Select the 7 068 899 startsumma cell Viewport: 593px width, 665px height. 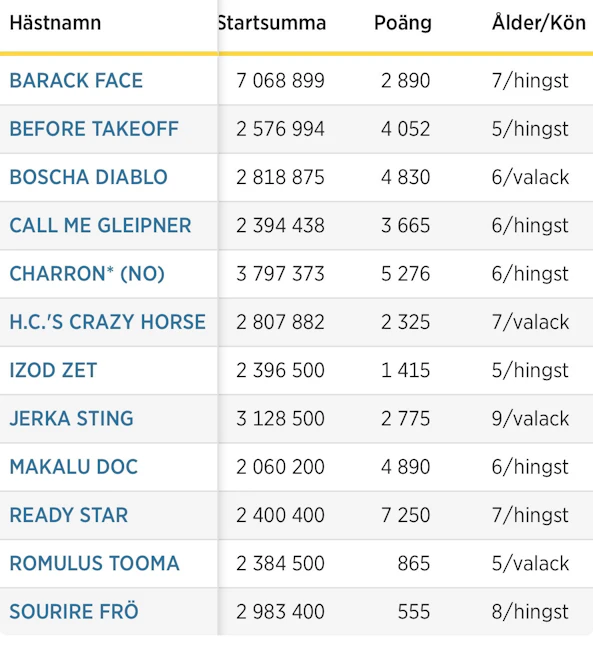tap(280, 81)
